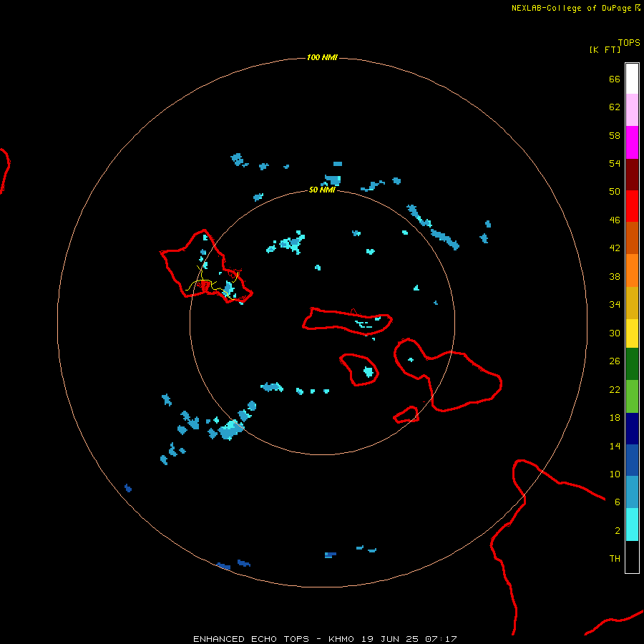This screenshot has width=644, height=644.
Task: Click the gold legend swatch
Action: coord(632,303)
